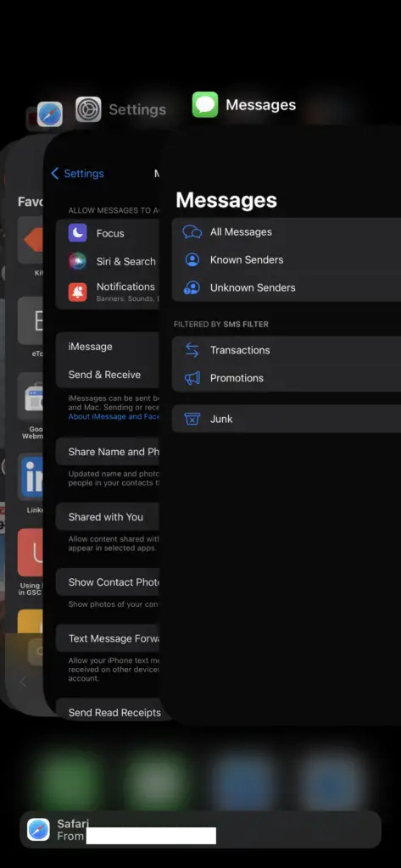Screen dimensions: 401x868
Task: Tap the Settings app title label
Action: click(x=137, y=109)
